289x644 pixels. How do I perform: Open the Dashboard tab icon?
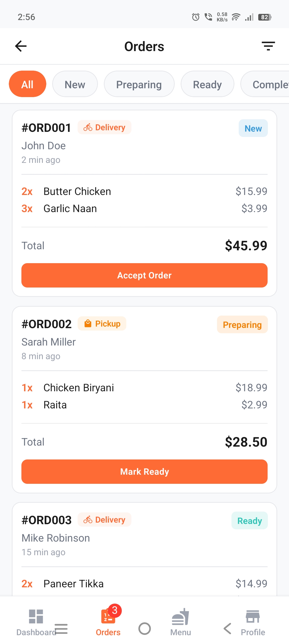[36, 616]
